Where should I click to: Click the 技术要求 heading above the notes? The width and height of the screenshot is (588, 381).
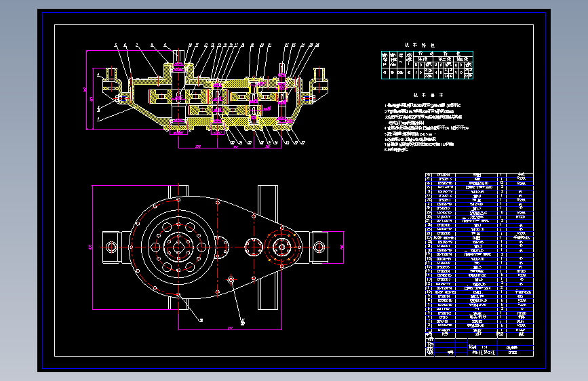click(x=428, y=95)
